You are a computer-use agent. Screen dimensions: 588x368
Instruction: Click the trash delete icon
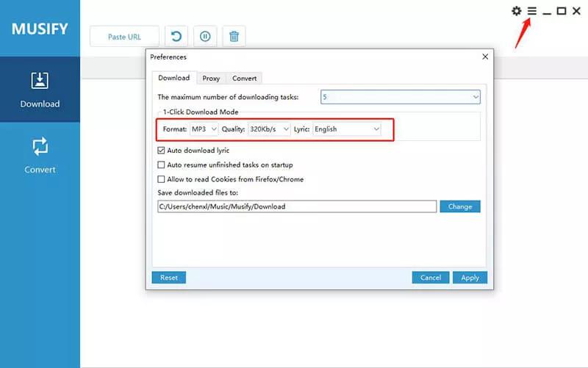[x=234, y=36]
